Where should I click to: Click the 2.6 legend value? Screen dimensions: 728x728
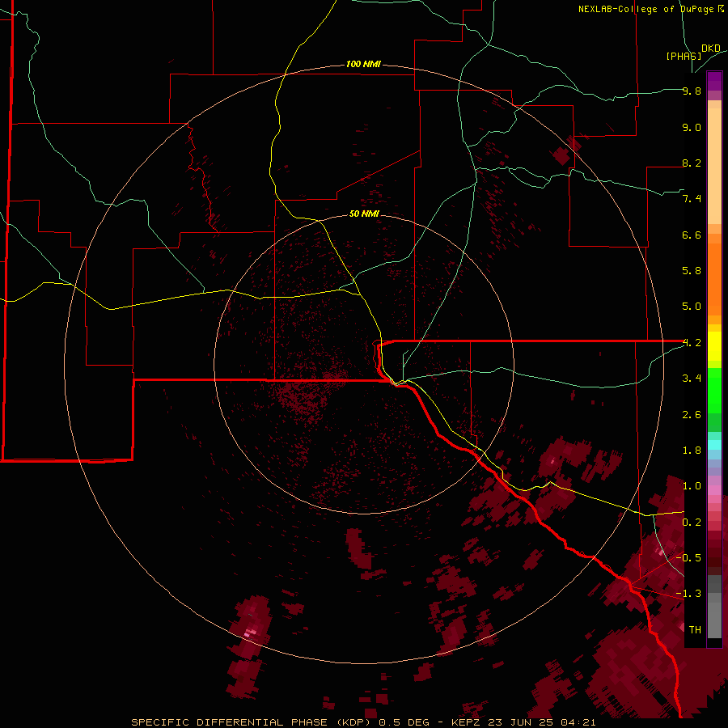[692, 415]
